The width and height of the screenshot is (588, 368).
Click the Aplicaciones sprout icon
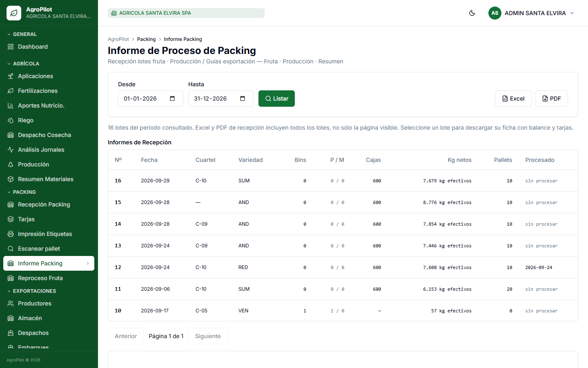(x=11, y=76)
